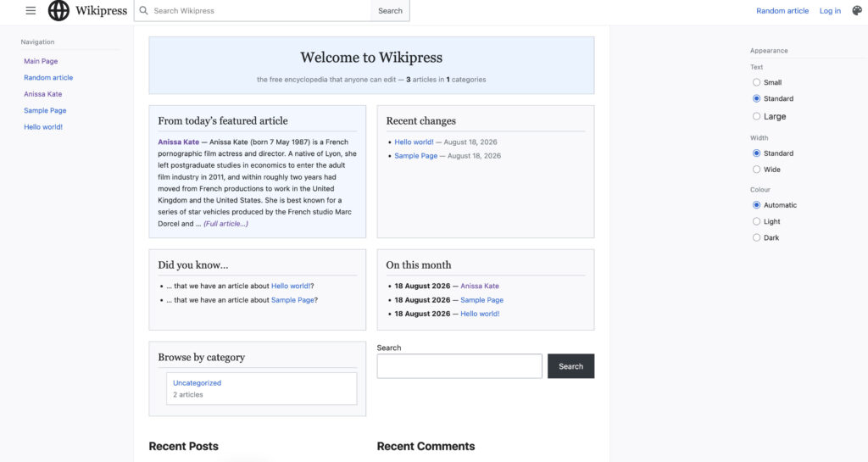Open the appearance palette icon
The height and width of the screenshot is (462, 868).
857,10
